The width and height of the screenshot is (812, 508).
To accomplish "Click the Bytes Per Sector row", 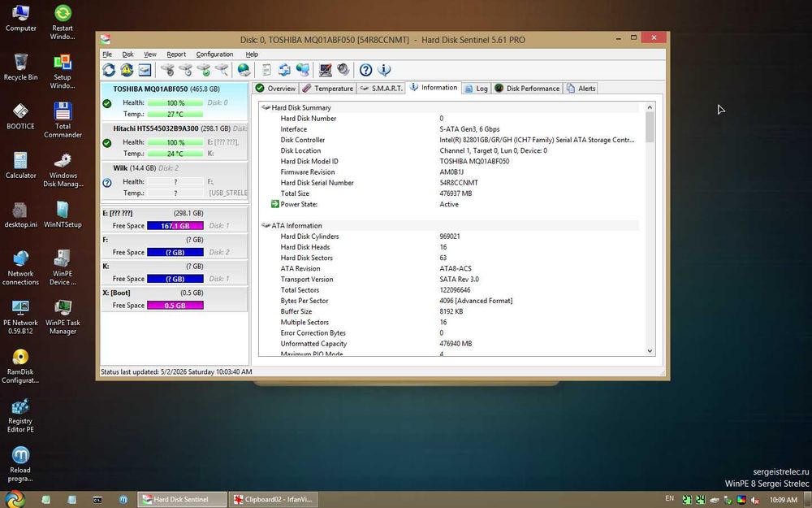I will tap(451, 301).
